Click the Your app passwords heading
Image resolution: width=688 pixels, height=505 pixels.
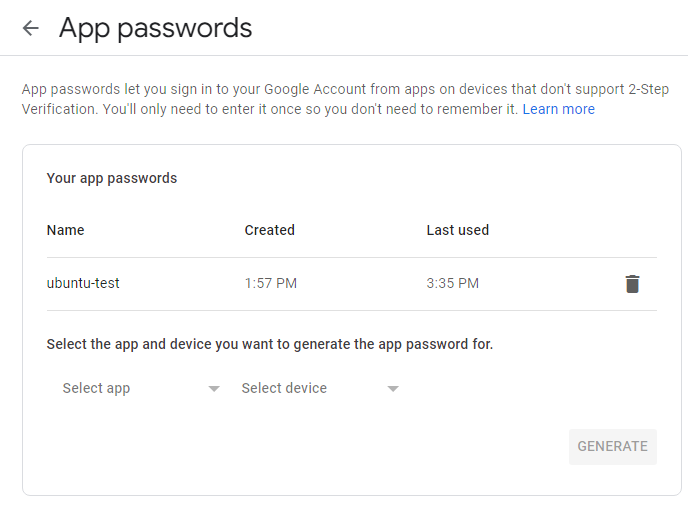(112, 178)
